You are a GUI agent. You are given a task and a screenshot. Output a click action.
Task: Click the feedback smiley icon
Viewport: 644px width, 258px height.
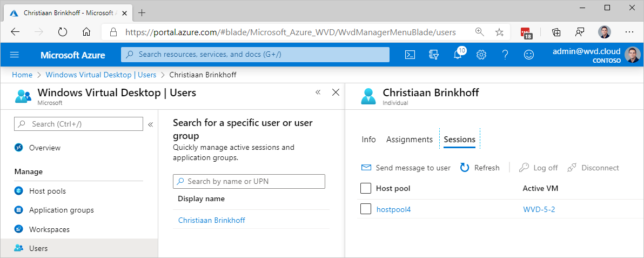[529, 55]
